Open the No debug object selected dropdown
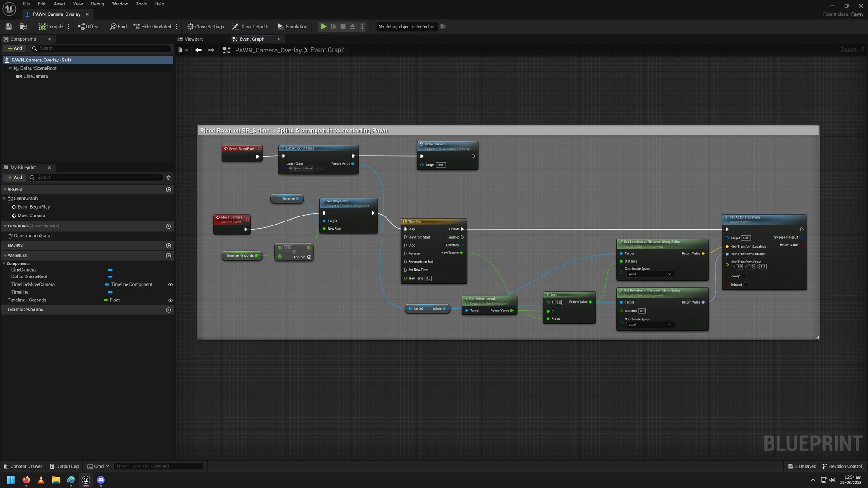Viewport: 868px width, 488px height. [x=405, y=27]
